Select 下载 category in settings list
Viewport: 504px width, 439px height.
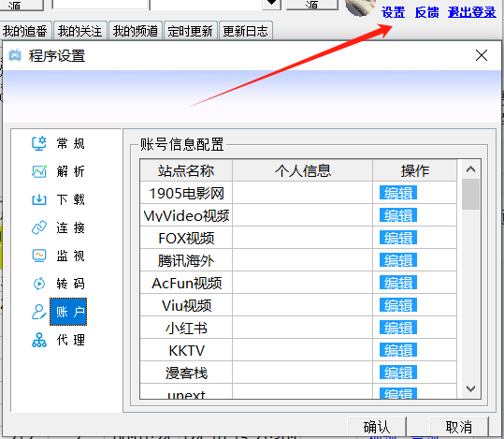[71, 199]
